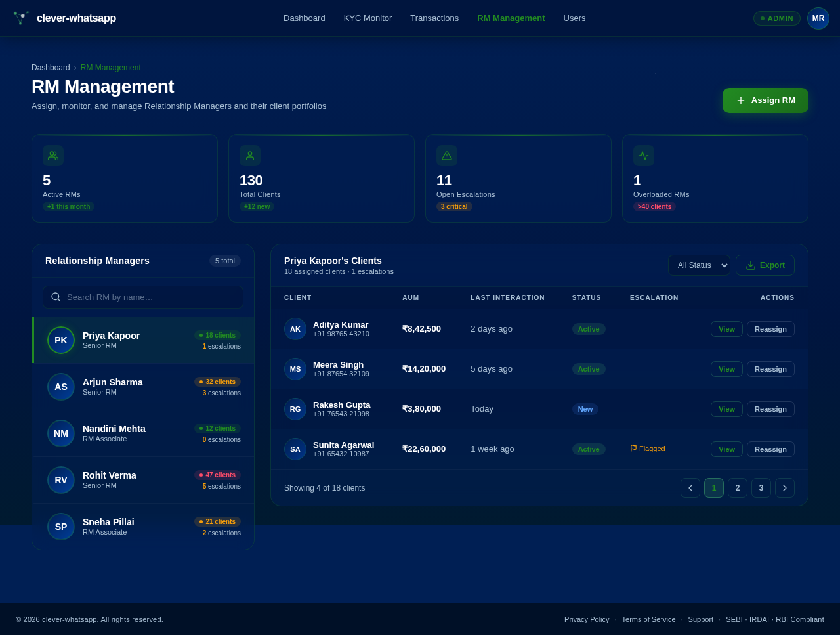
Task: Click the Export download icon
Action: pos(751,265)
